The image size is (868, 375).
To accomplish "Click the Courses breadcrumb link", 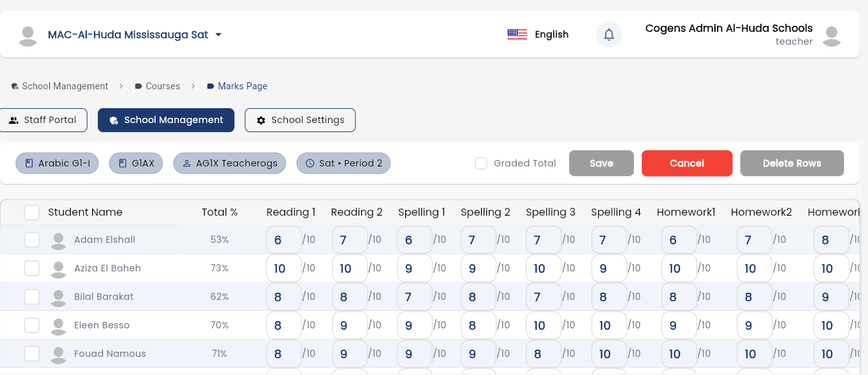I will pos(163,85).
